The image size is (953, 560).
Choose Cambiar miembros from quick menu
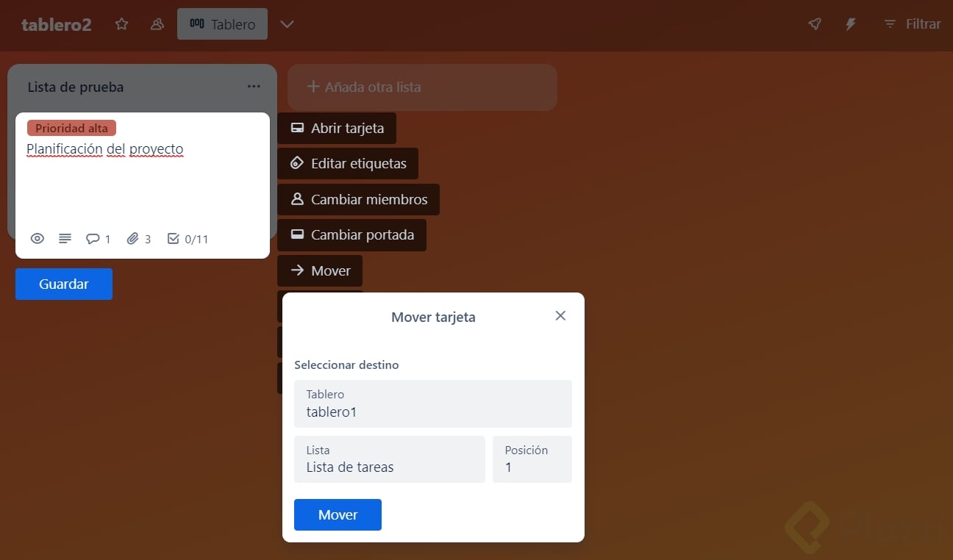tap(358, 199)
